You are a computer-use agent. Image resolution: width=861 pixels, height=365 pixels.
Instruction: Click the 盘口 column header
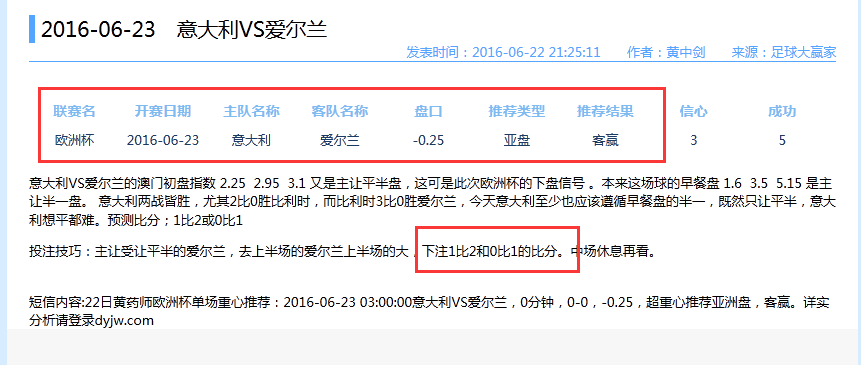[x=428, y=111]
